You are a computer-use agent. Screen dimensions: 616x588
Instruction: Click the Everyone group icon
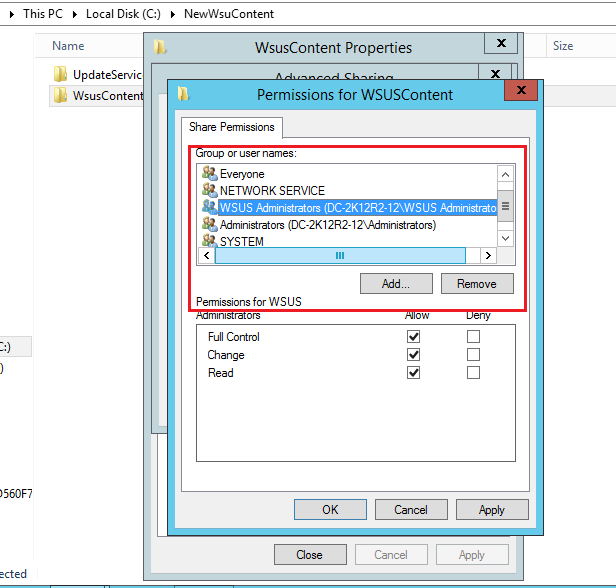coord(209,173)
